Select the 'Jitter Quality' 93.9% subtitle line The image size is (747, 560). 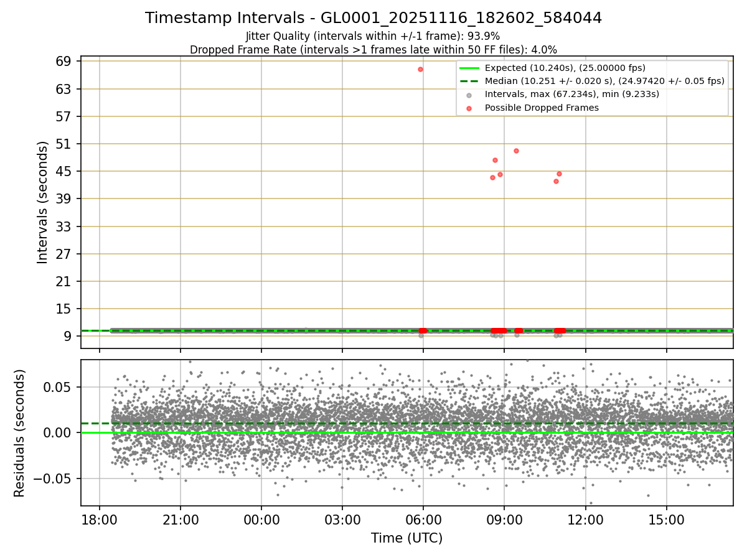tap(373, 36)
